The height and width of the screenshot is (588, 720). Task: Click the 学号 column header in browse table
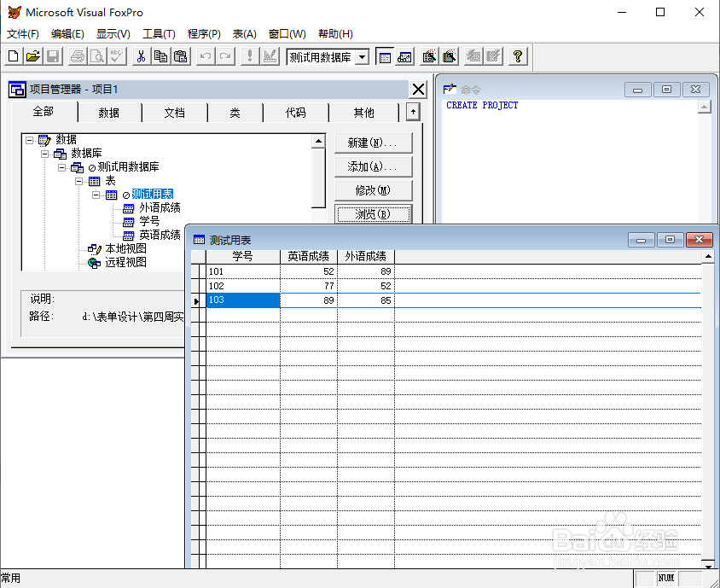[243, 256]
